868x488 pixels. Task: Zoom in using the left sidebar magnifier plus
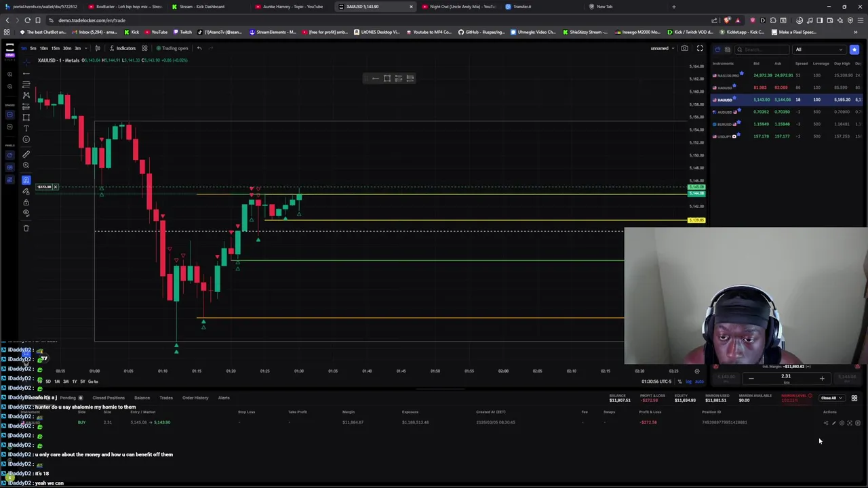point(9,74)
